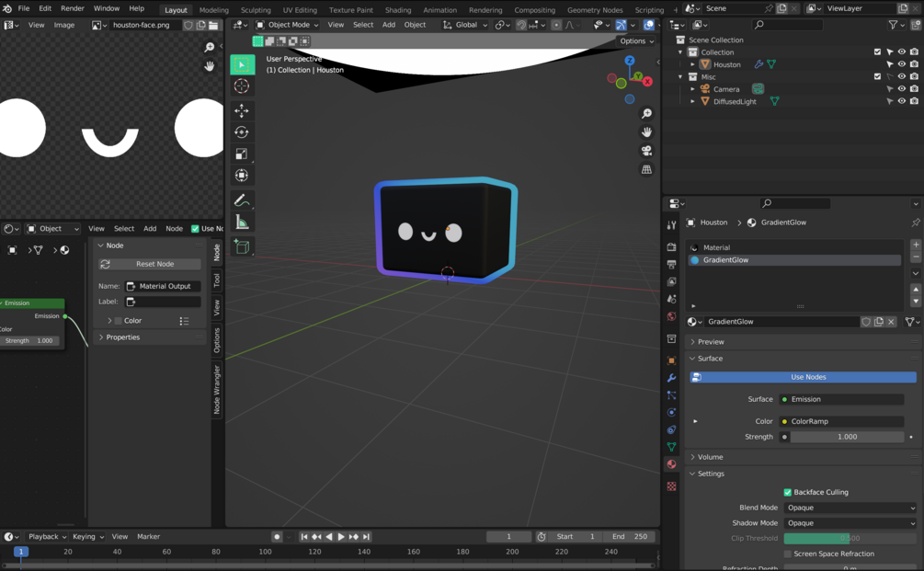
Task: Select the Add Cube tool
Action: [242, 247]
